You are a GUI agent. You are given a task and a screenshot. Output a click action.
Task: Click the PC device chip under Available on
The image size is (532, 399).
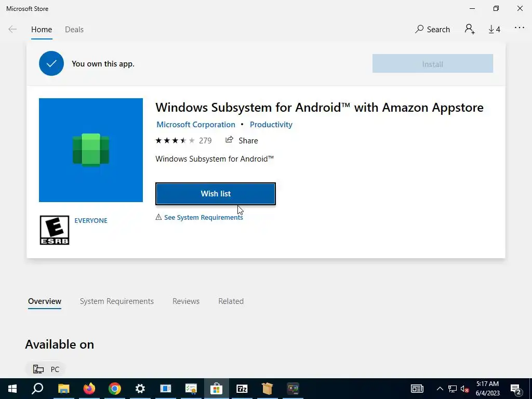pos(46,369)
